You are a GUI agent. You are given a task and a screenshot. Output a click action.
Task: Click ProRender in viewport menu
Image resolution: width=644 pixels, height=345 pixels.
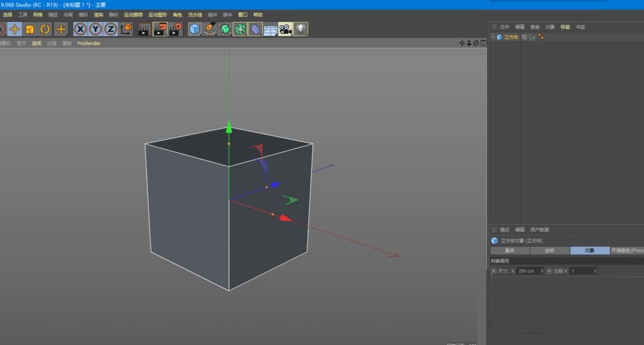click(x=89, y=44)
